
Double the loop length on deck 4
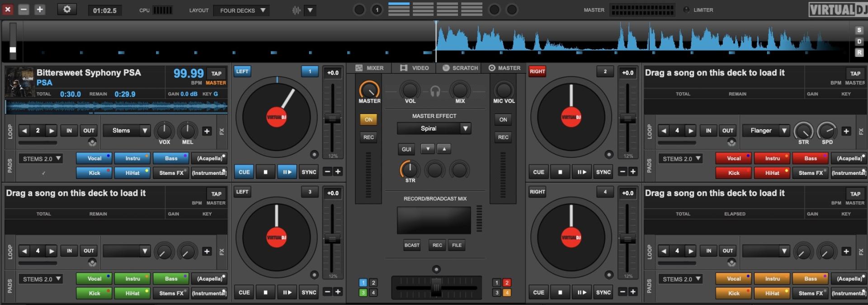(x=691, y=251)
